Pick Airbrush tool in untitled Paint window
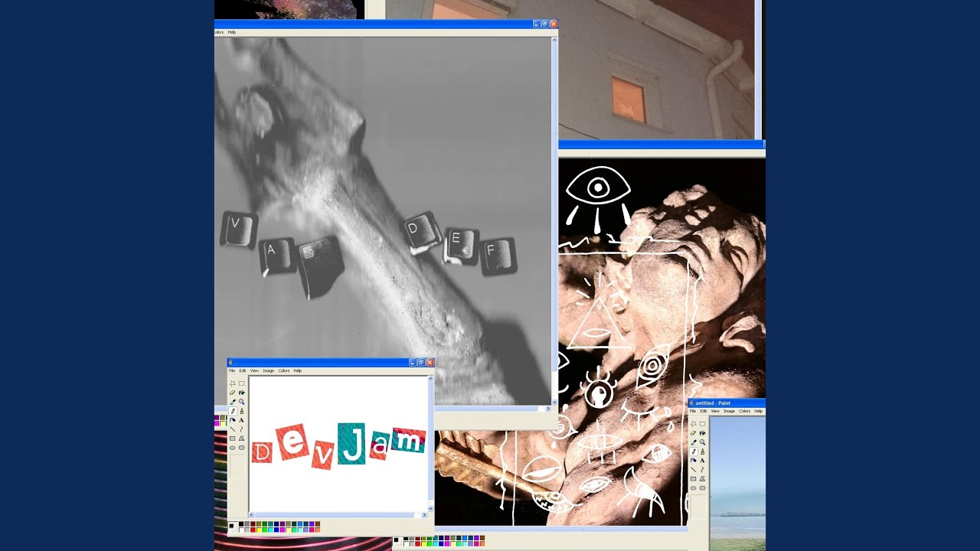 (694, 461)
